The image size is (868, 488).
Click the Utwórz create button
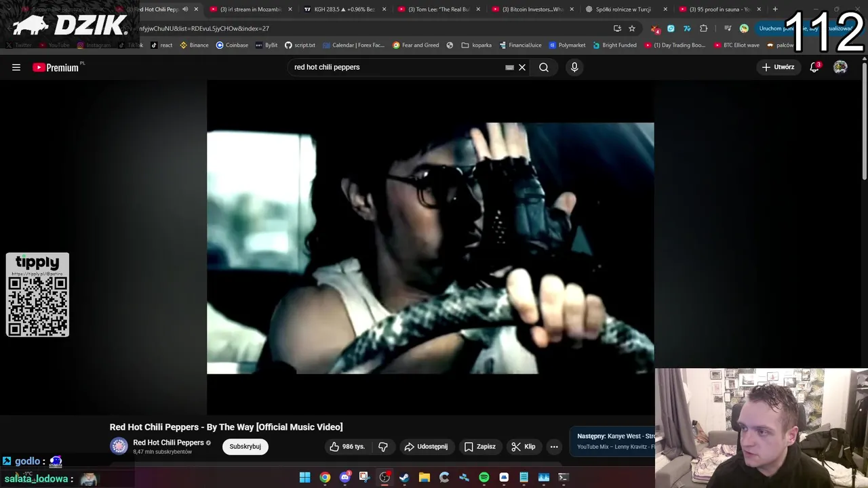point(778,67)
